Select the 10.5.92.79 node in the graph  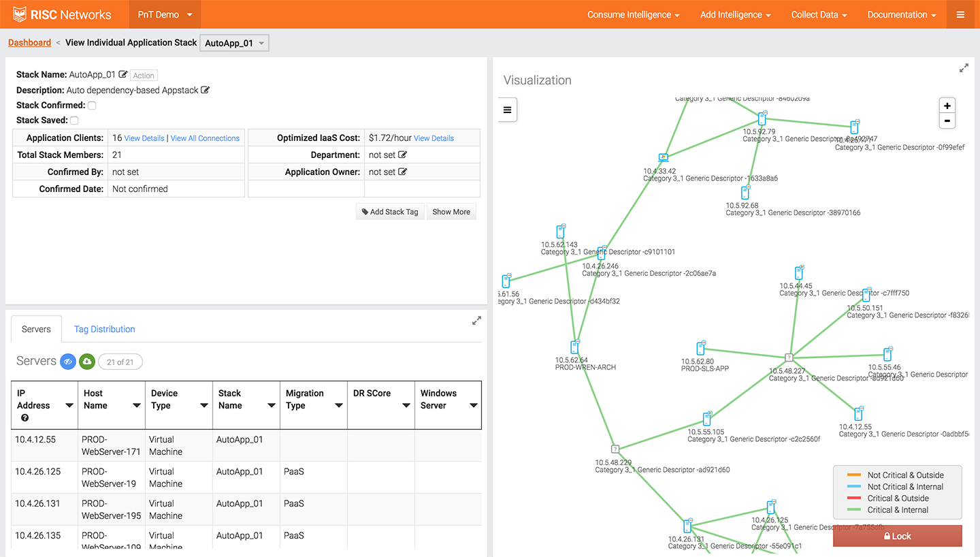pyautogui.click(x=762, y=118)
